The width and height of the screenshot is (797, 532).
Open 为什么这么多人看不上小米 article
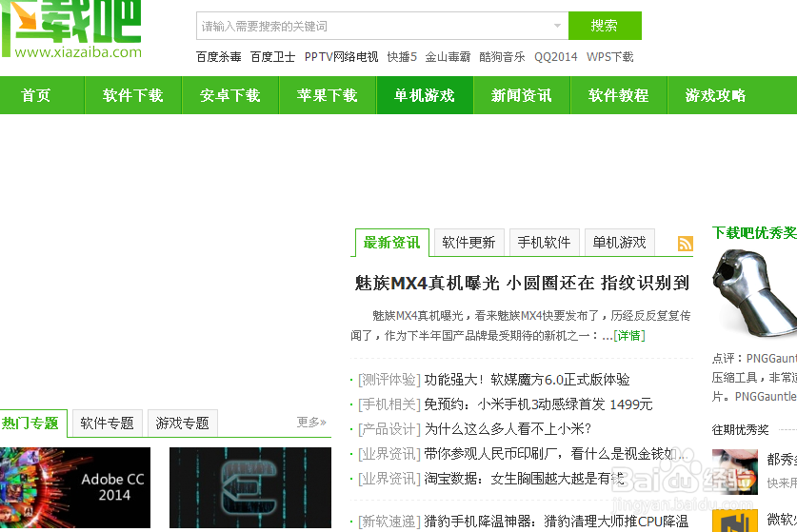508,429
